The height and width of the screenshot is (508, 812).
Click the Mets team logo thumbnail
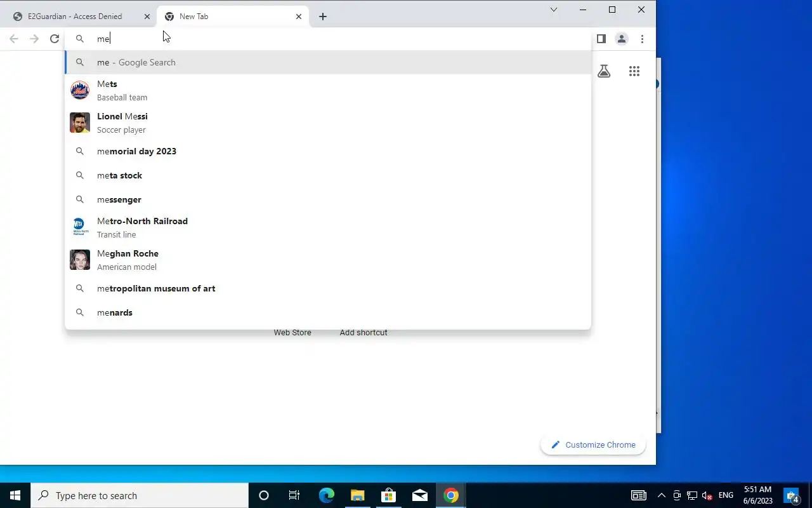coord(80,90)
